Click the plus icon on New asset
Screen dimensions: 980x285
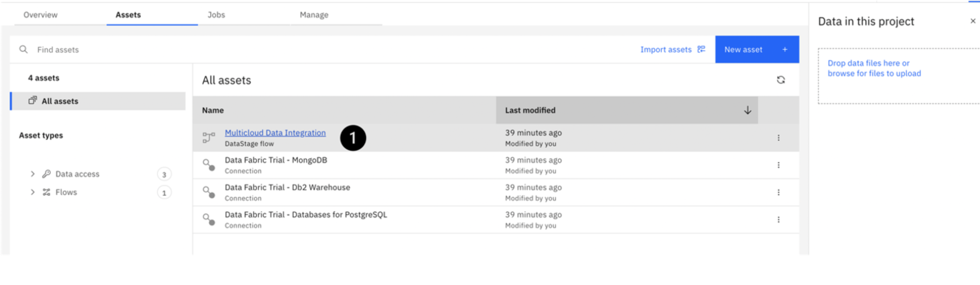[x=785, y=49]
